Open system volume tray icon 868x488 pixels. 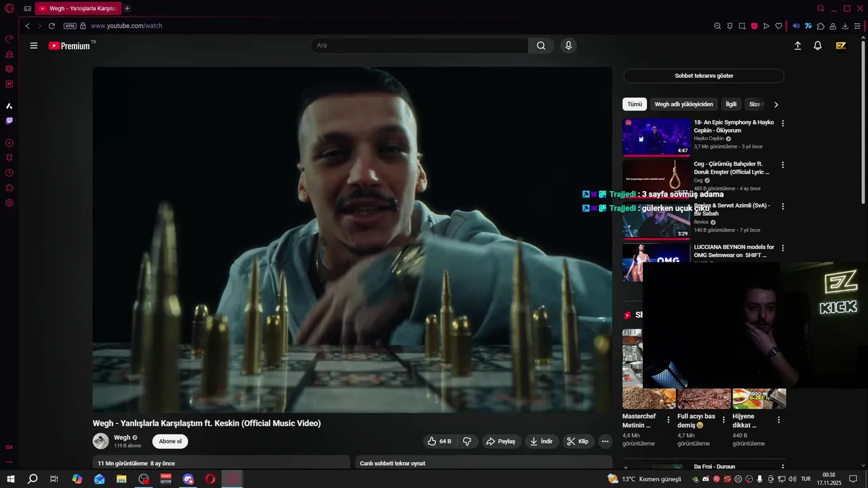point(792,479)
